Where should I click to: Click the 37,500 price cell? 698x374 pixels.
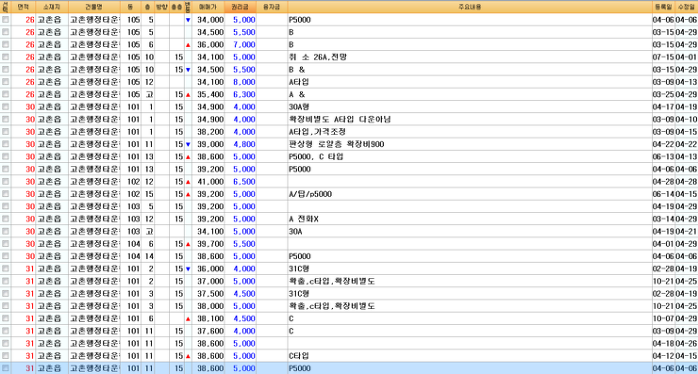pyautogui.click(x=209, y=294)
